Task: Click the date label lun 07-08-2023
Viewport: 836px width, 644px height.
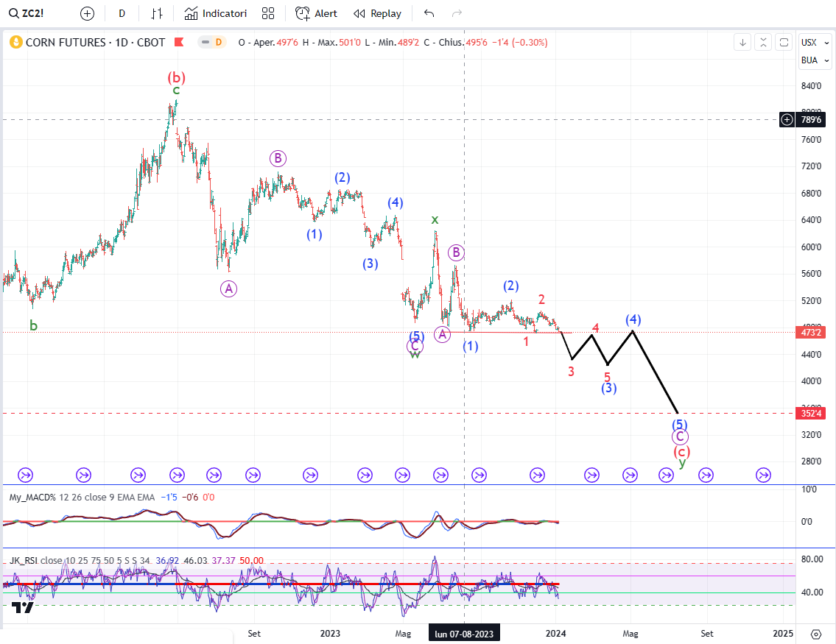Action: pyautogui.click(x=464, y=634)
